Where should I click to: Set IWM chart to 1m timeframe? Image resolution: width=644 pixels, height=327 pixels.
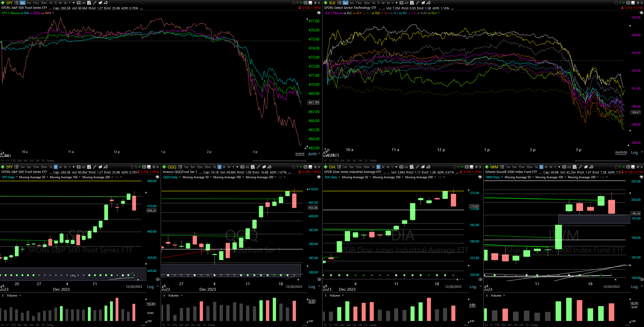coord(508,167)
